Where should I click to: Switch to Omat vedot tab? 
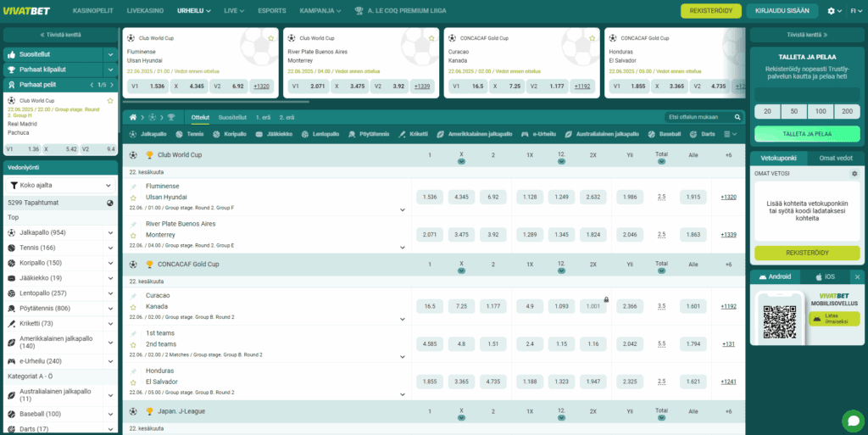[835, 158]
